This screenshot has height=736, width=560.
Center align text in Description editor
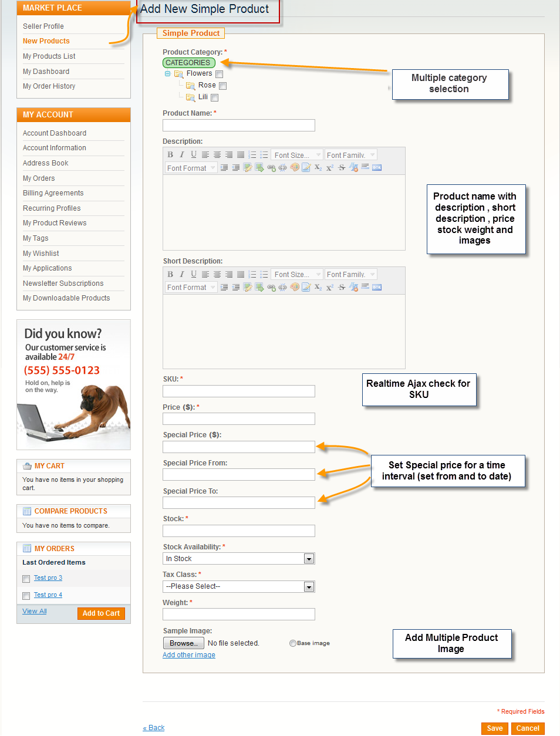[217, 155]
